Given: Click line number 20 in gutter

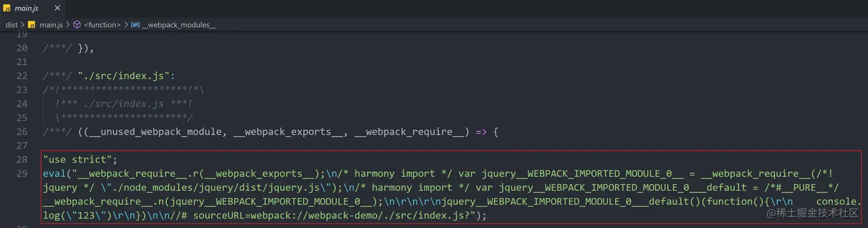Looking at the screenshot, I should tap(22, 48).
